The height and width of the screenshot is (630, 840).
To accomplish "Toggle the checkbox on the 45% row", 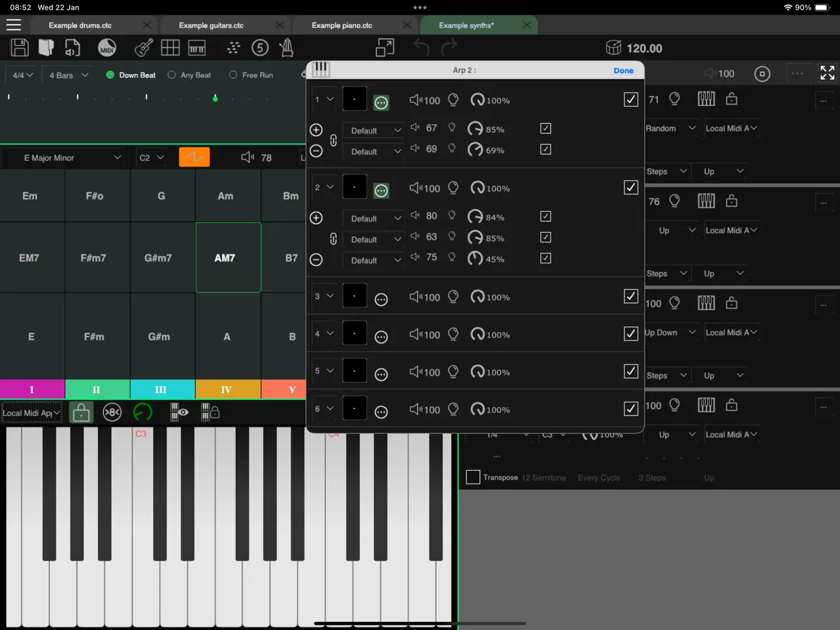I will [545, 258].
